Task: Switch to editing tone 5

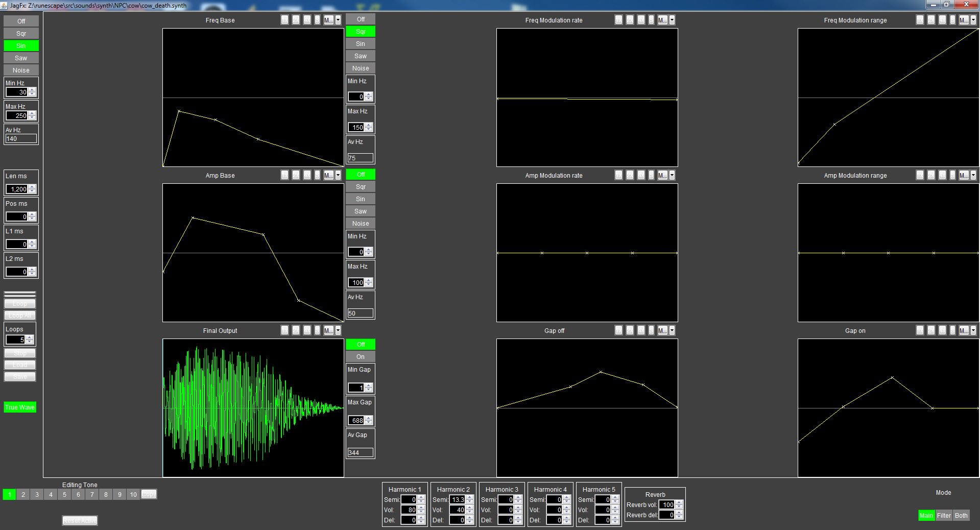Action: 64,494
